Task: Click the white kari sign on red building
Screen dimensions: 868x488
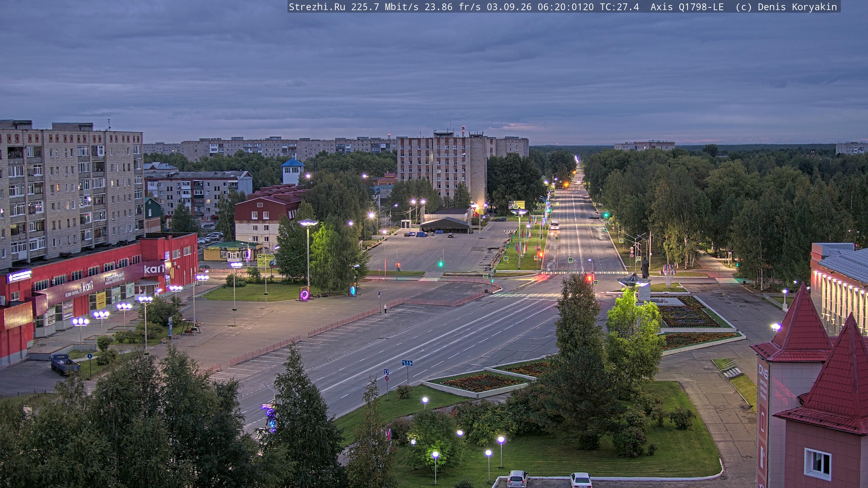Action: (154, 269)
